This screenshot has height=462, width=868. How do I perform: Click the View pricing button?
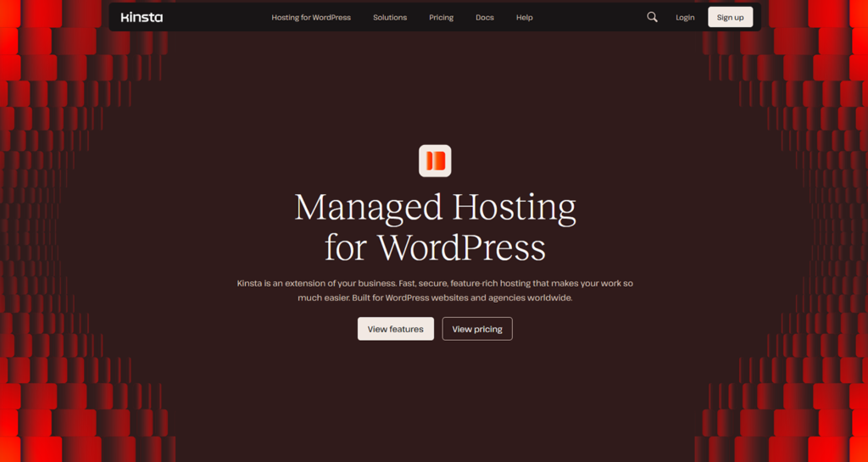click(x=477, y=329)
